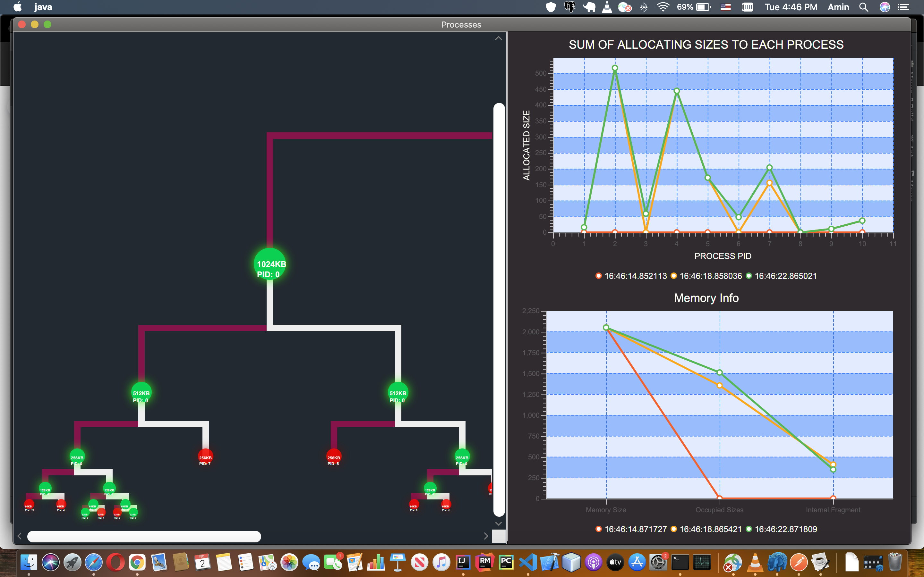The width and height of the screenshot is (924, 577).
Task: Click the horizontal scrollbar thumb
Action: pyautogui.click(x=144, y=536)
